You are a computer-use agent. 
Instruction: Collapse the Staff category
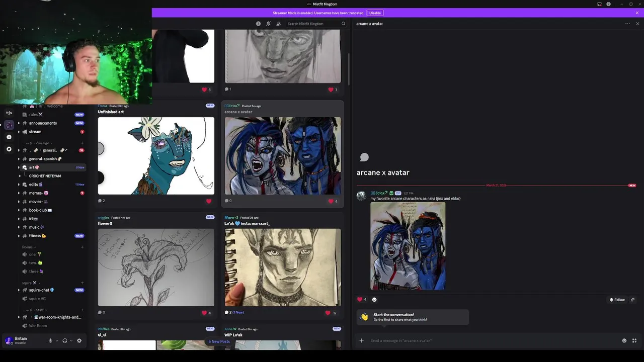point(35,310)
